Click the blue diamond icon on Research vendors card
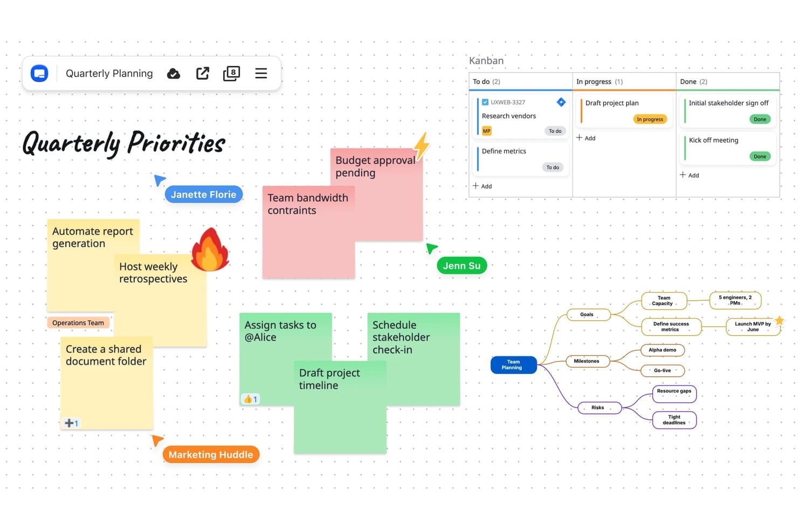The image size is (798, 532). [x=561, y=102]
